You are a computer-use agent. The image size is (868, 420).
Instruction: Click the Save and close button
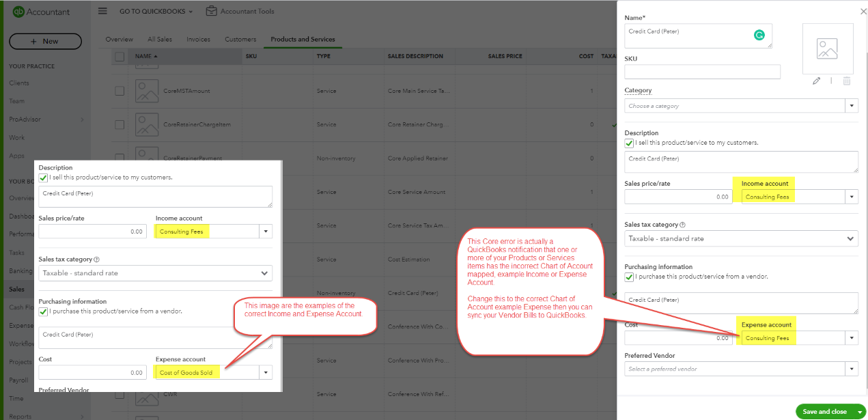825,412
